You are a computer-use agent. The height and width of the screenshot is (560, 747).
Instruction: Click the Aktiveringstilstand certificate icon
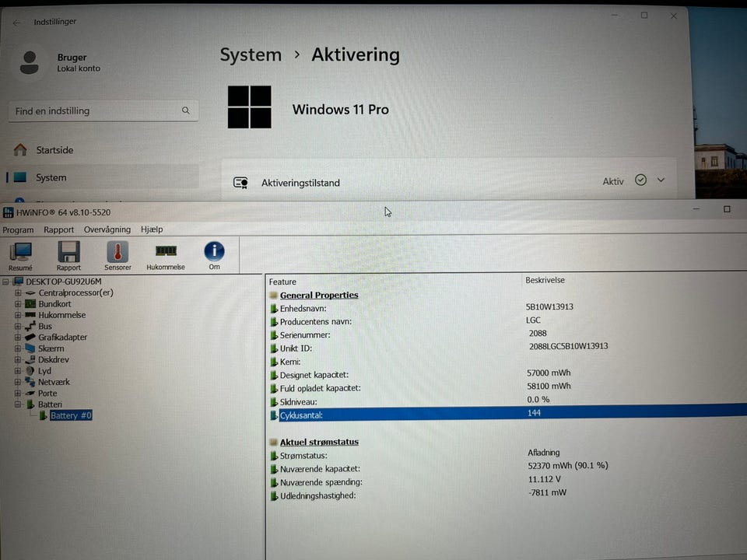[240, 183]
